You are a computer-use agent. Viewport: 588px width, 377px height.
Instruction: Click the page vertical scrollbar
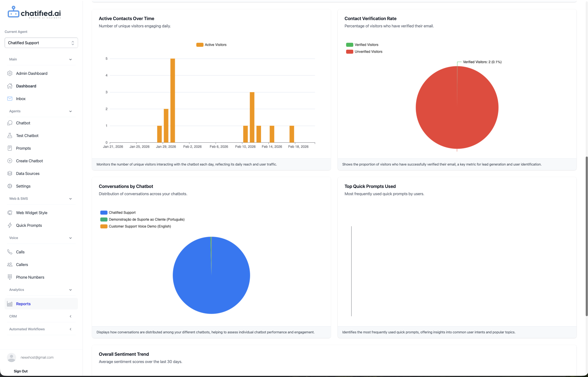click(586, 236)
